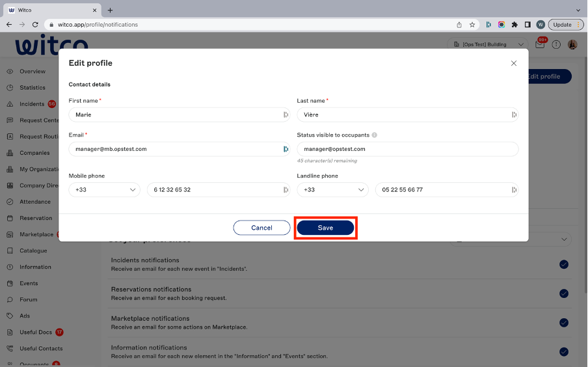Open the help info icon in the header
This screenshot has width=588, height=367.
[x=556, y=45]
